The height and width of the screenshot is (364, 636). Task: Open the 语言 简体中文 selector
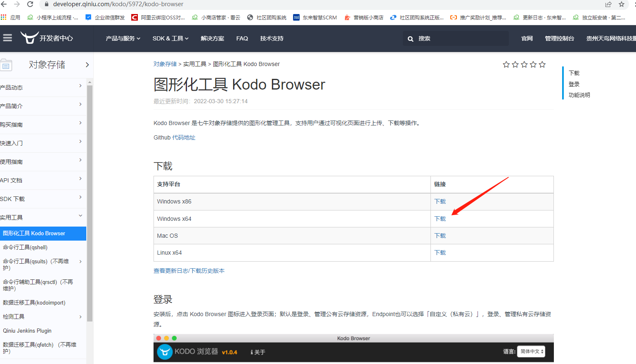pos(531,352)
